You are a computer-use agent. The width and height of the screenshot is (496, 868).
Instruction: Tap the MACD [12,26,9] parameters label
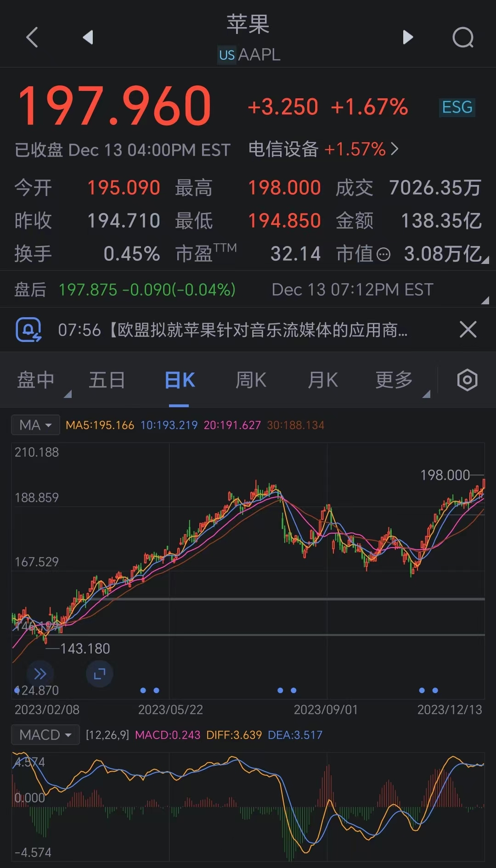click(107, 735)
